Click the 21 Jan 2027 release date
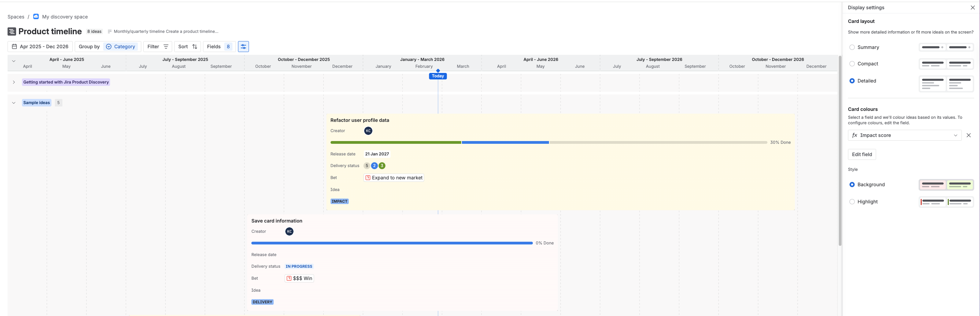Screen dimensions: 980x316 [377, 154]
